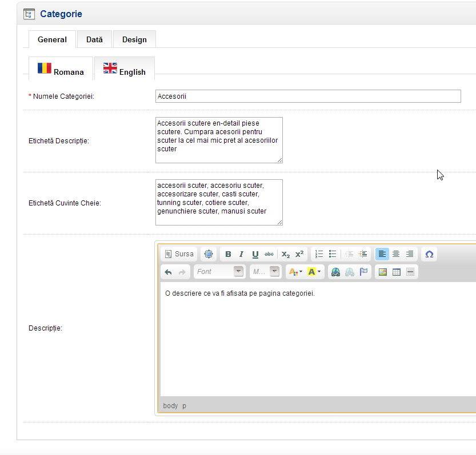This screenshot has height=455, width=476.
Task: Click the insert link globe icon
Action: [x=335, y=272]
